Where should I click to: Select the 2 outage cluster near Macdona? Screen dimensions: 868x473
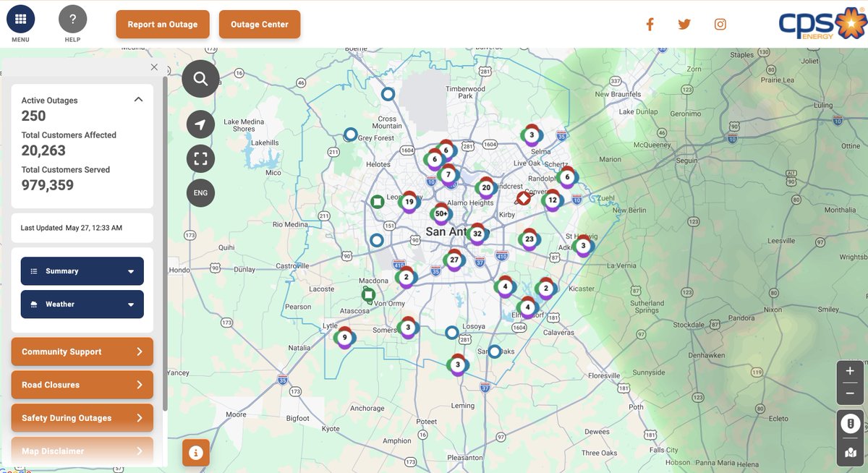coord(406,276)
